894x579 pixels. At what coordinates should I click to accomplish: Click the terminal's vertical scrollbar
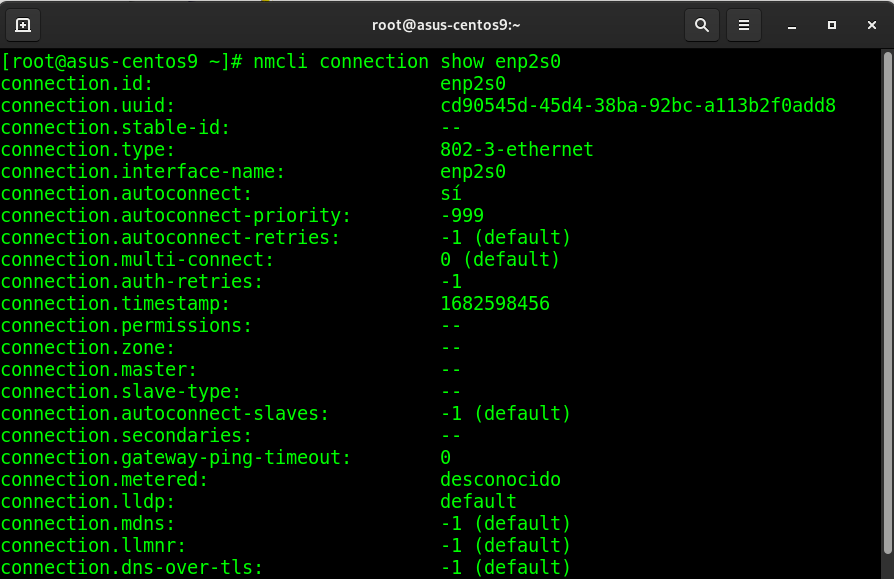pyautogui.click(x=888, y=300)
